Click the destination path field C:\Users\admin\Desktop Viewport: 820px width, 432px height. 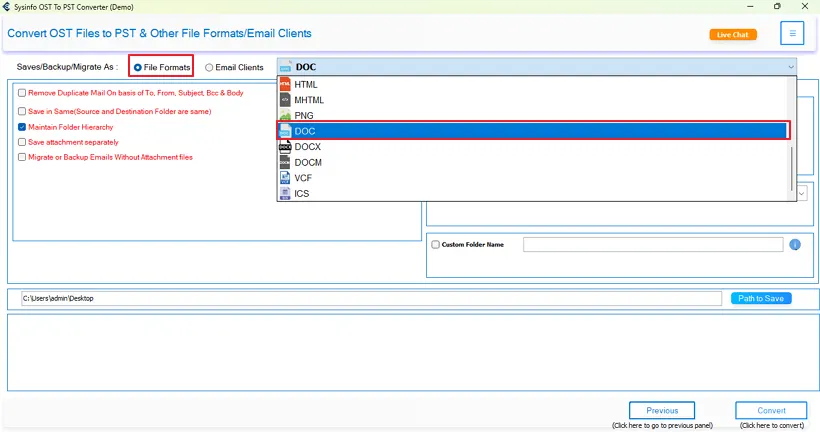(x=371, y=298)
